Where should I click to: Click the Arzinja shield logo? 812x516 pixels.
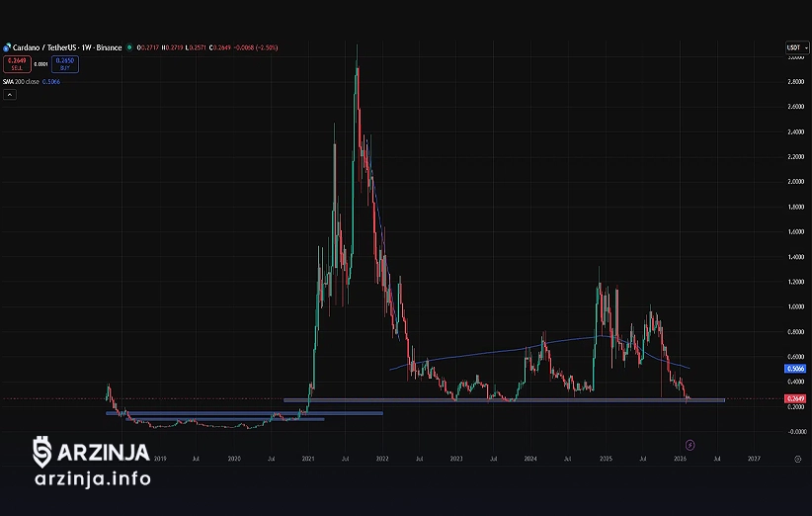point(41,452)
